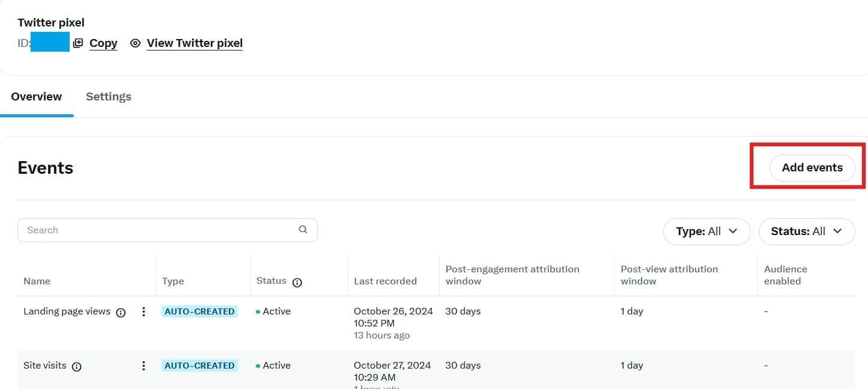
Task: Click the chevron on the Type filter
Action: (x=732, y=231)
